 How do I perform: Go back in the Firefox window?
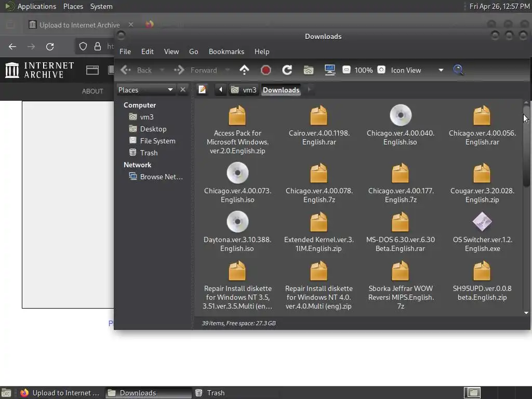12,46
